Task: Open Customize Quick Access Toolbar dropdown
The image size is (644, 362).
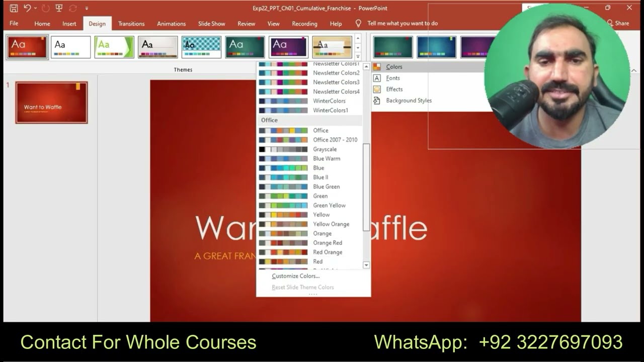Action: pyautogui.click(x=87, y=9)
